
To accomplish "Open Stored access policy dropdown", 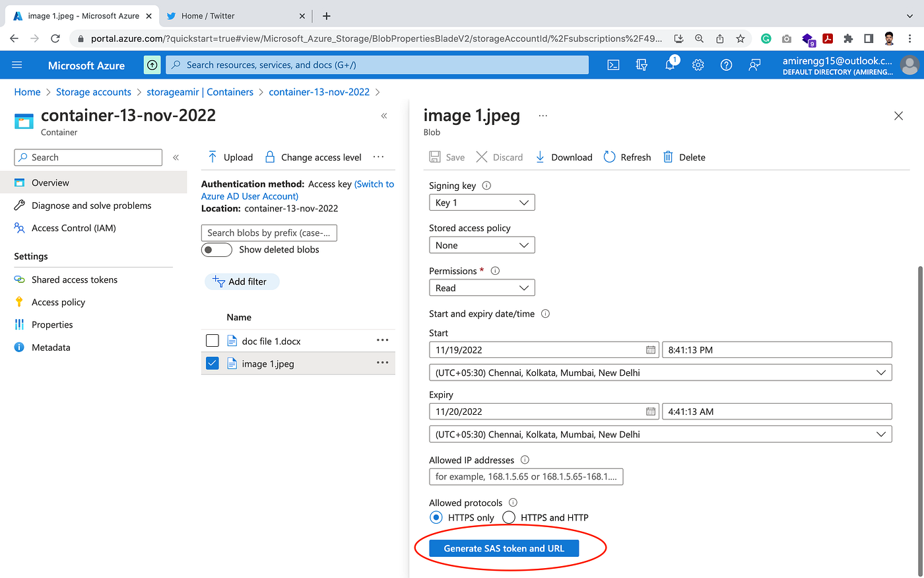I will click(482, 245).
